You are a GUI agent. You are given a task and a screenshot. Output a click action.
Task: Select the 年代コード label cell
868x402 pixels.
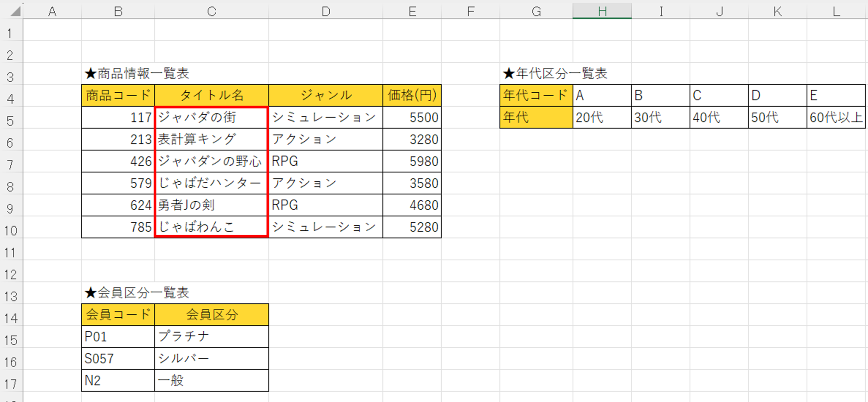(x=535, y=95)
